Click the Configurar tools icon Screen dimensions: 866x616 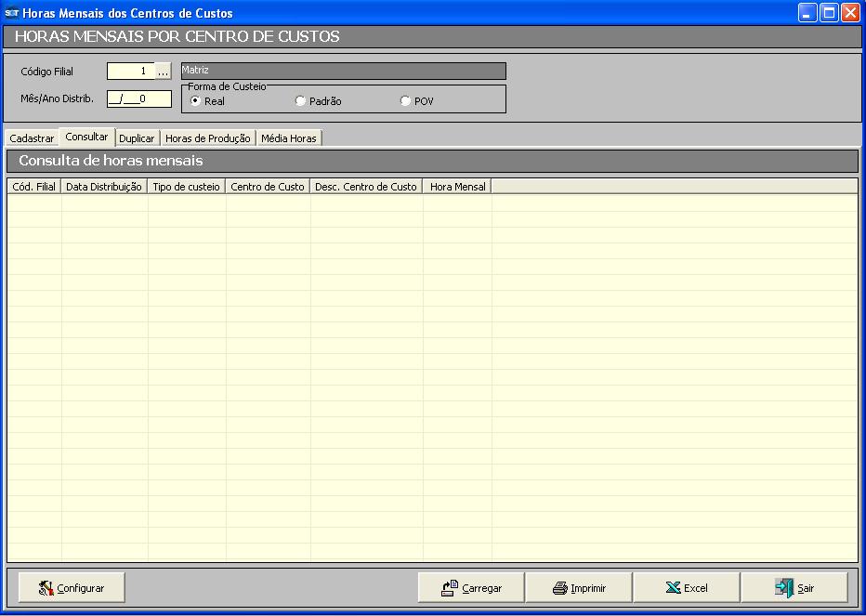pyautogui.click(x=46, y=588)
